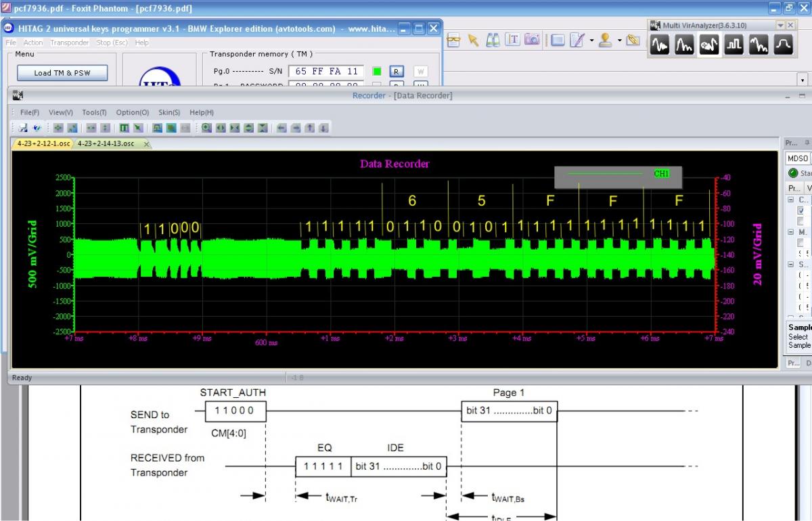Click the up arrow icon in Recorder toolbar

[310, 127]
